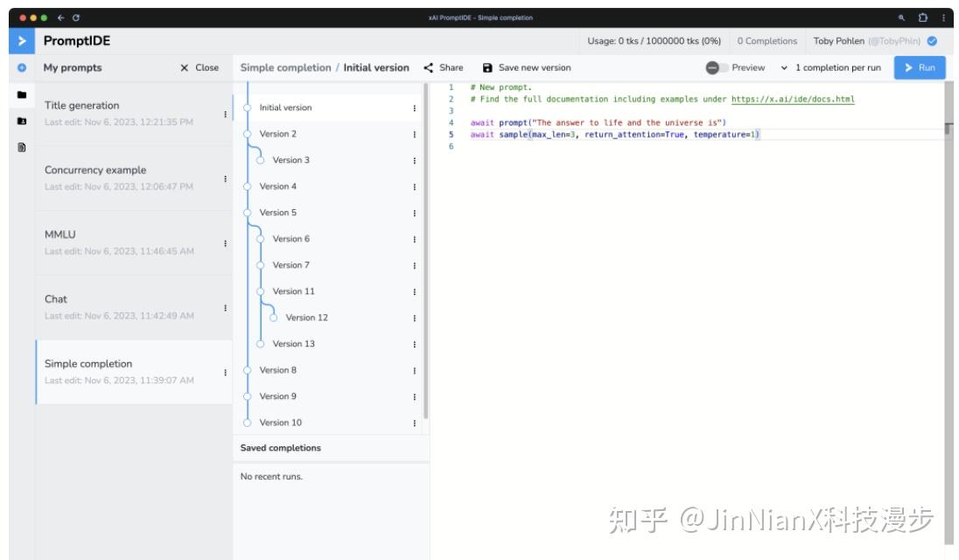This screenshot has width=959, height=560.
Task: Click the blue PromptIDE arrow logo
Action: (19, 40)
